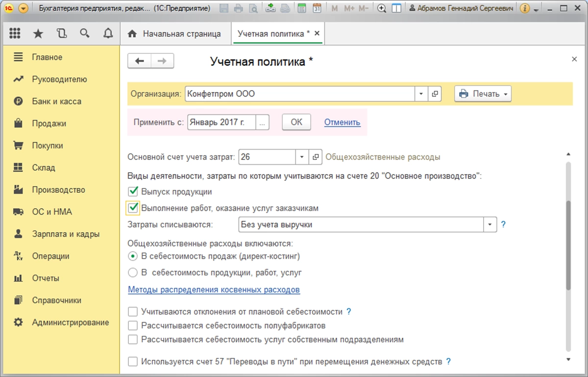Click the search magnifier icon

point(85,33)
